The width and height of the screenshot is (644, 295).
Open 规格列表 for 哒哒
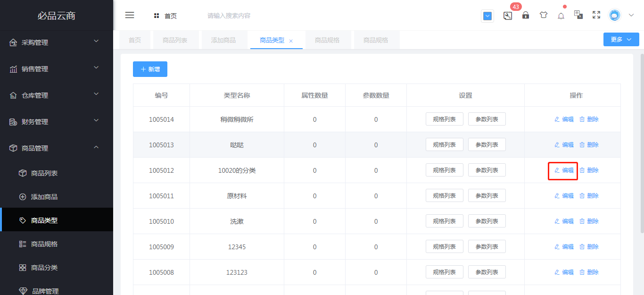pyautogui.click(x=444, y=144)
